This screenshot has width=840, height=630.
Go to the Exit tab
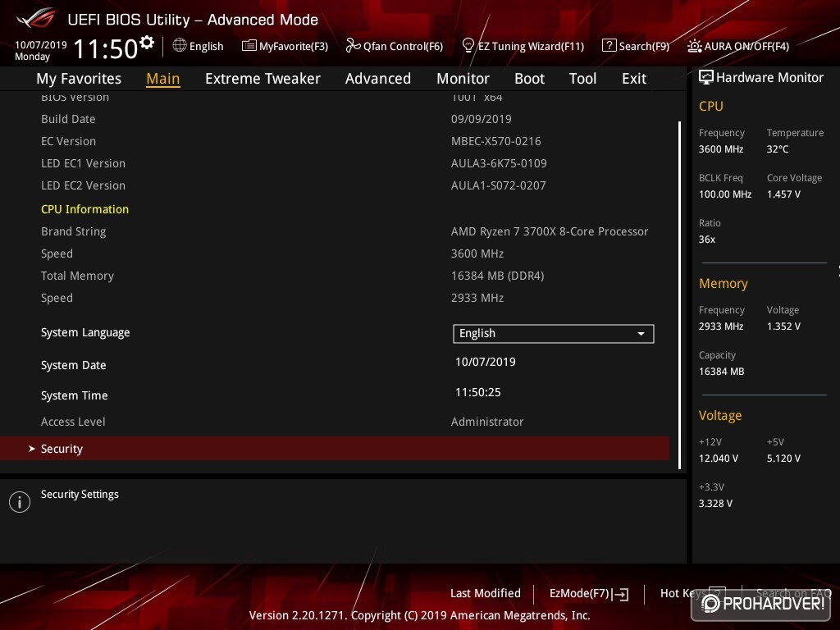[x=634, y=79]
